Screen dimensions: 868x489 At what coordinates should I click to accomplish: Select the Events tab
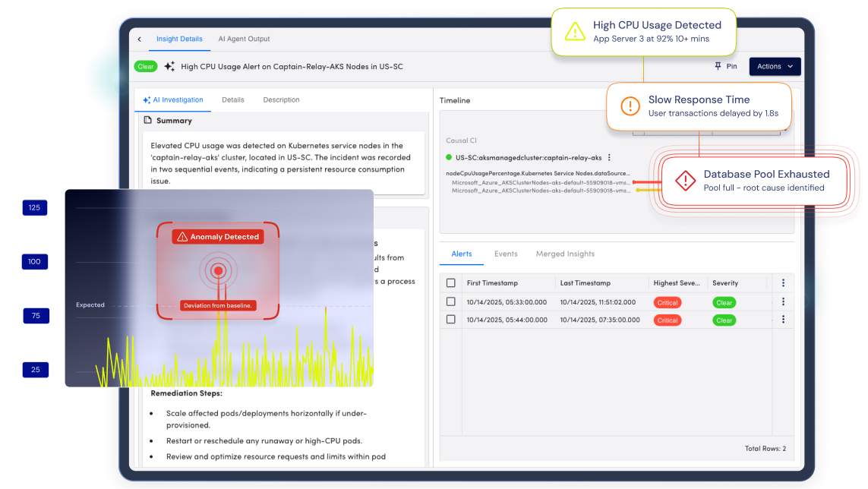[x=506, y=254]
